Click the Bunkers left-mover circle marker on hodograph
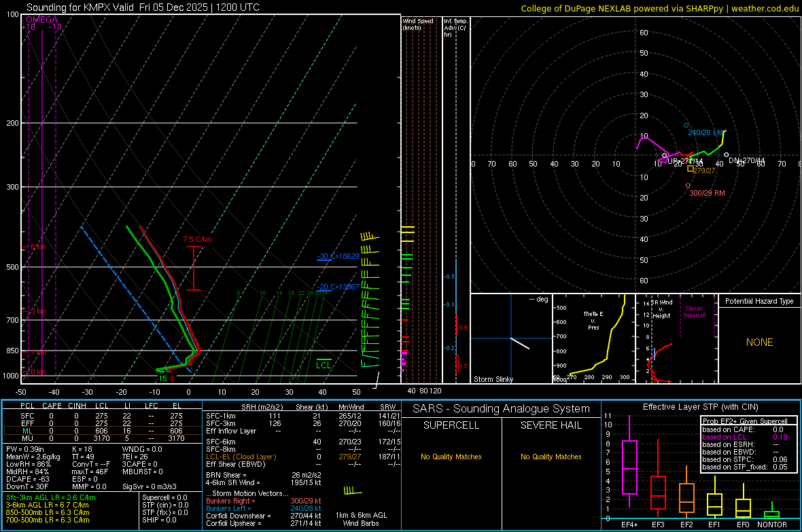The height and width of the screenshot is (532, 802). point(686,125)
